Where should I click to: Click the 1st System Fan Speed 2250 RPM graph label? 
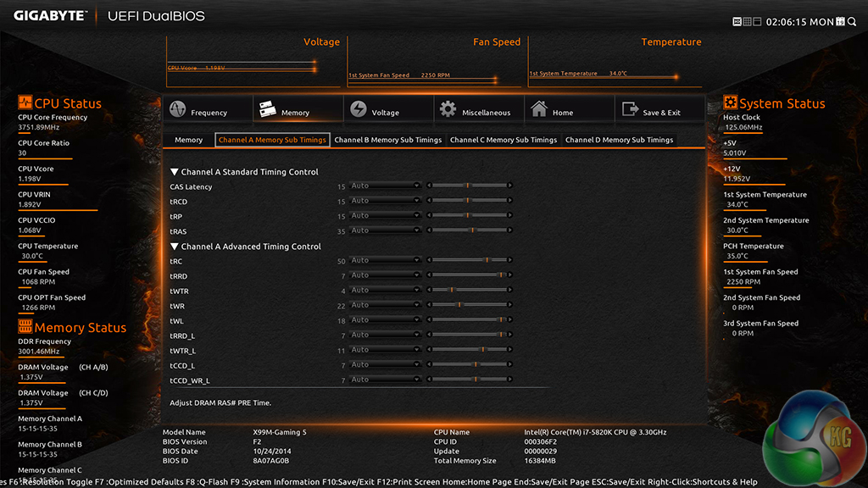point(399,75)
